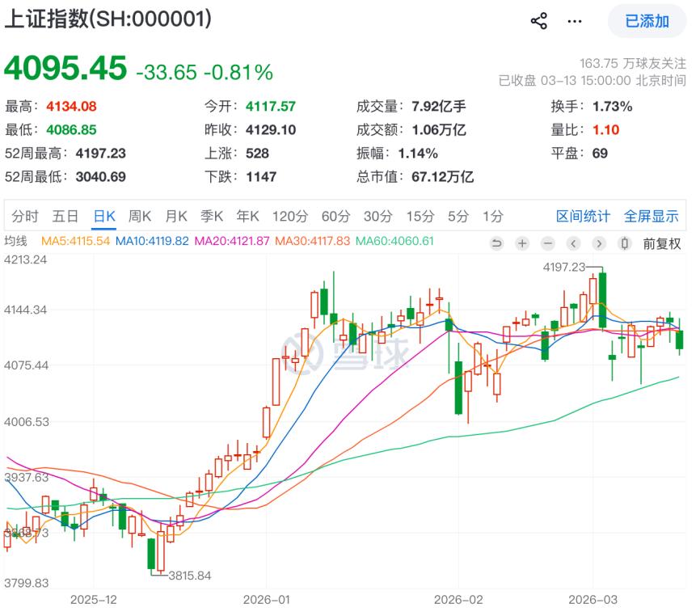This screenshot has width=700, height=616.
Task: Click the share icon beside the index title
Action: 539,21
